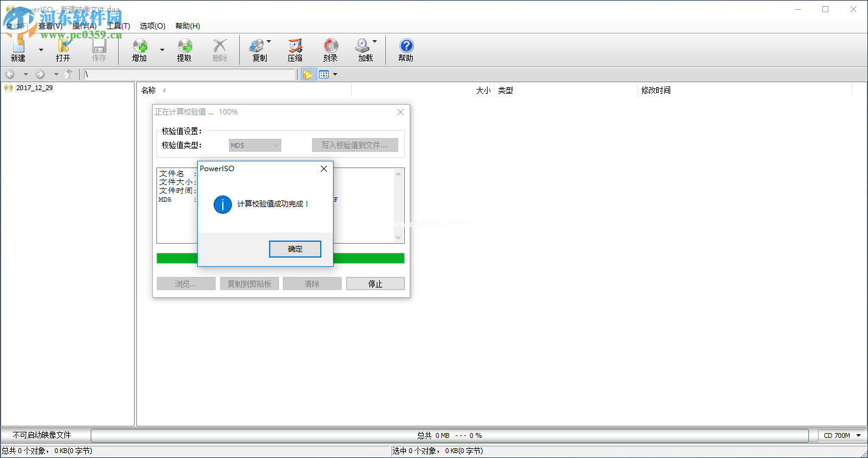Click the green checksum progress bar
This screenshot has height=458, width=868.
281,258
